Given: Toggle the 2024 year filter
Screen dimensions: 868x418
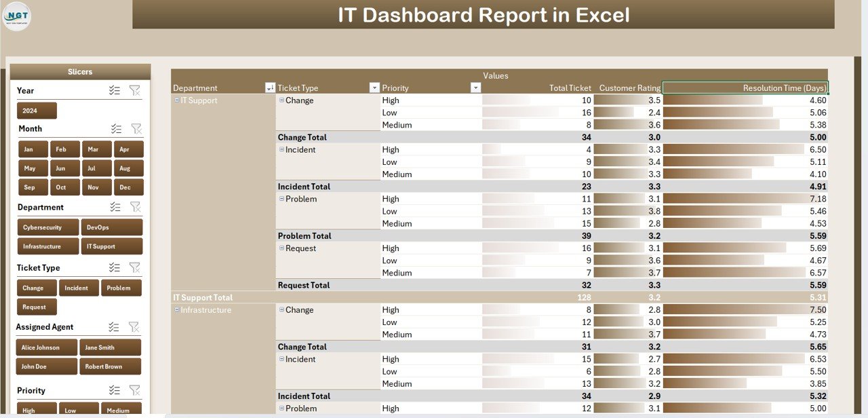Looking at the screenshot, I should click(36, 110).
